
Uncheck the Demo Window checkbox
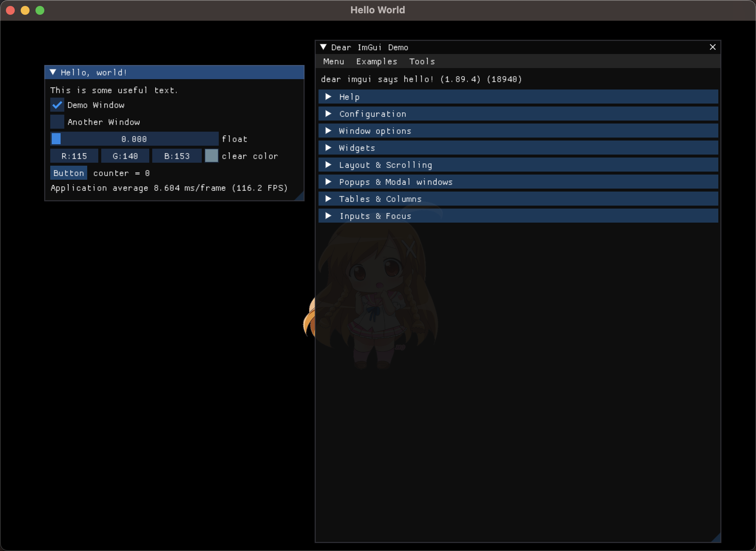57,105
